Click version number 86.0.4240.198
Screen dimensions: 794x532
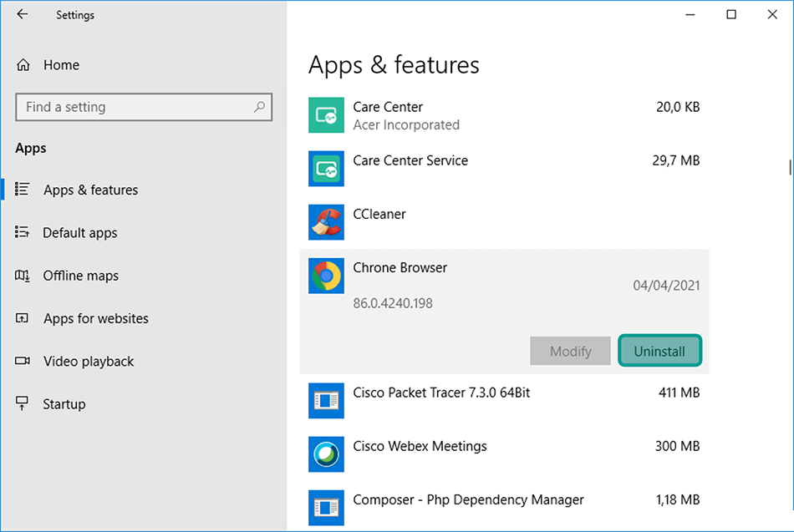(x=393, y=303)
